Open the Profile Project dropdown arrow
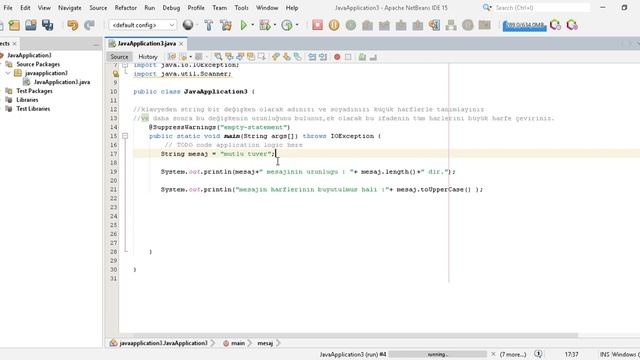640x360 pixels. click(x=297, y=25)
